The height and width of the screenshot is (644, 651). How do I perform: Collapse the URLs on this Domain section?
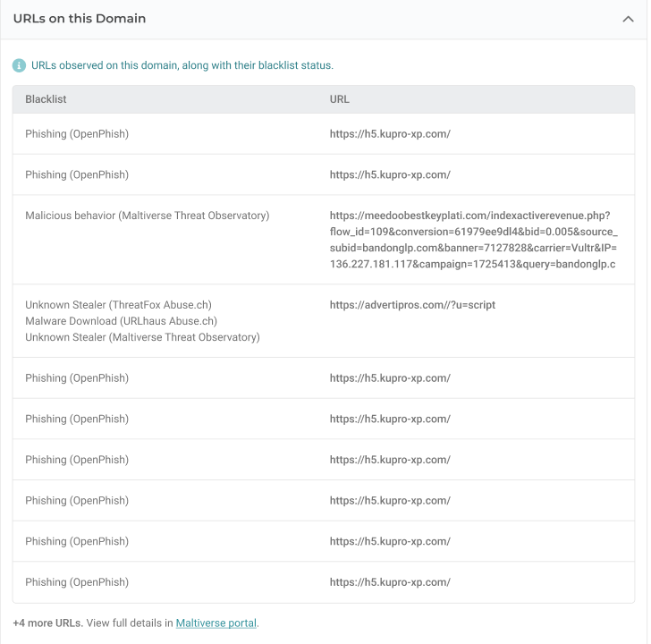click(x=628, y=19)
